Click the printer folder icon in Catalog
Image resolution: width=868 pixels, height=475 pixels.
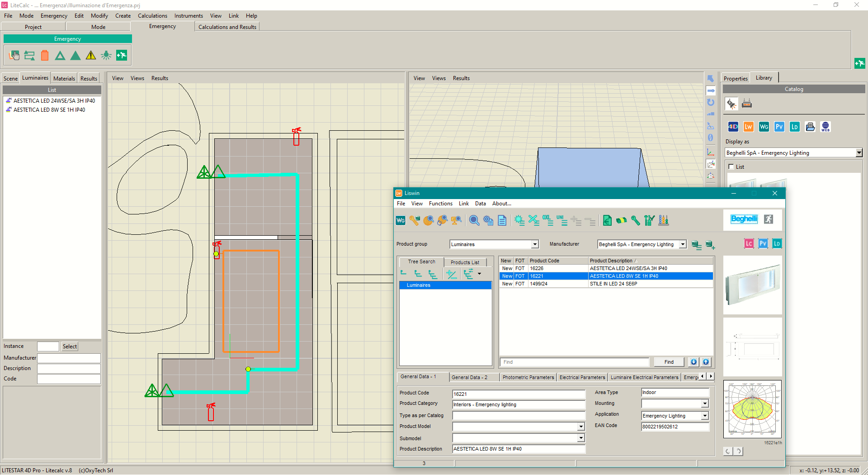tap(810, 127)
